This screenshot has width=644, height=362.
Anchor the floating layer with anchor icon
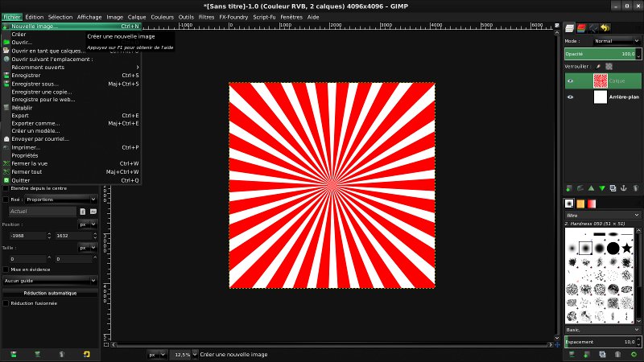[x=623, y=188]
